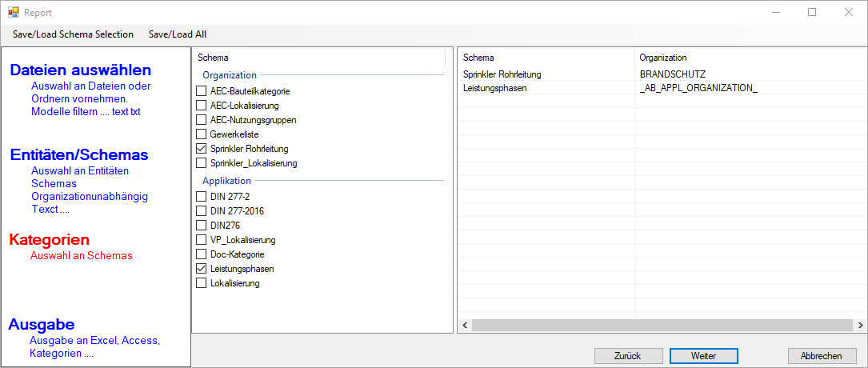Tick the Gewerkeliste checkbox
Screen dimensions: 868x368
[201, 134]
